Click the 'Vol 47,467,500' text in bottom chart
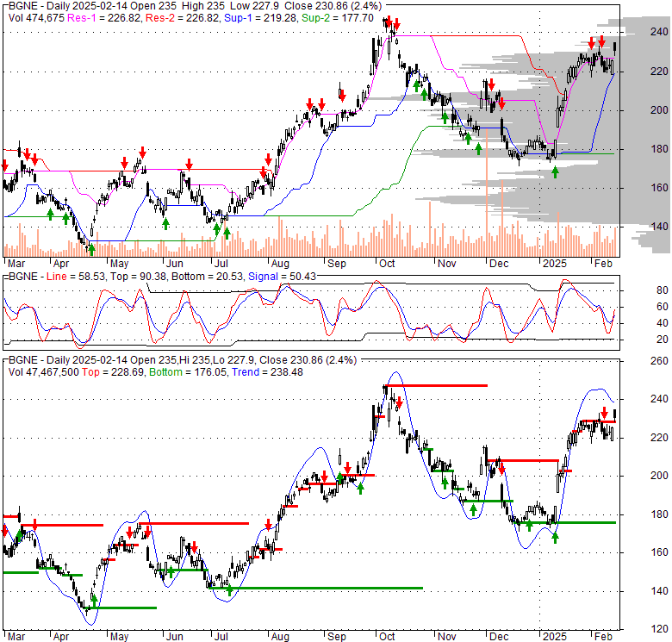The image size is (672, 642). coord(43,372)
